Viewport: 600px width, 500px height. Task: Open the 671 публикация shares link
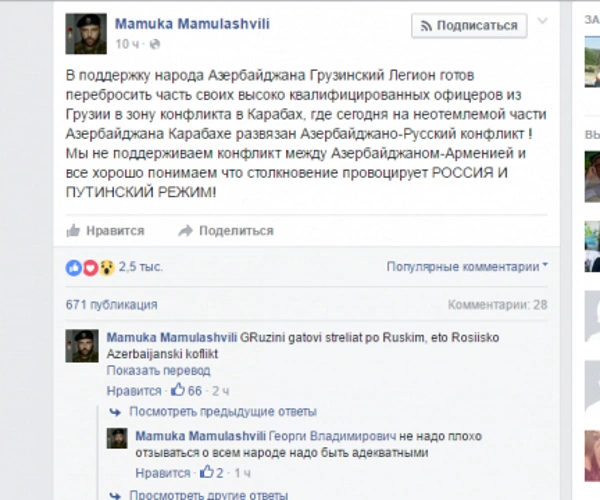click(111, 305)
